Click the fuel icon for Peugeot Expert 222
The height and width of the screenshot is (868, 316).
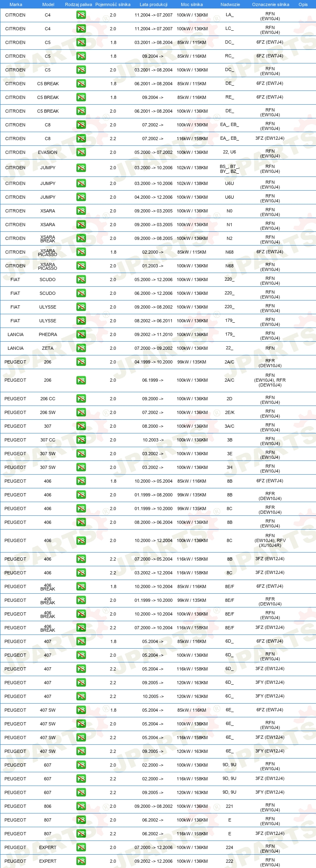pos(81,861)
